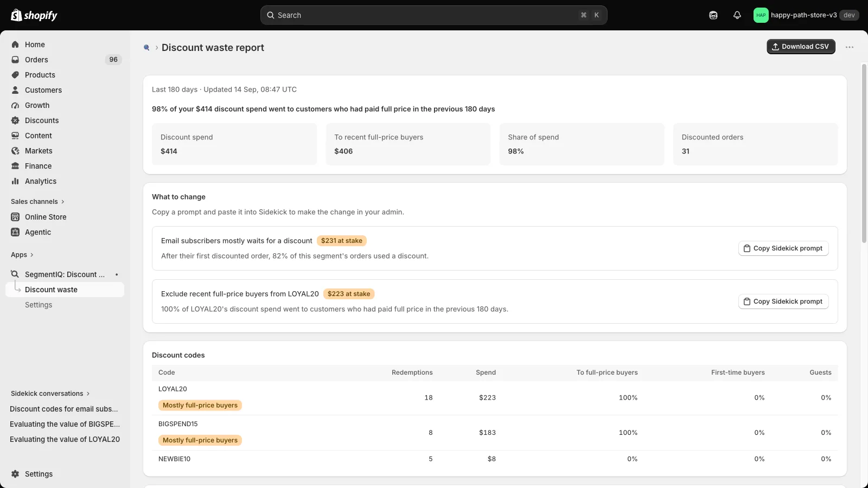Click the Guests column header

pyautogui.click(x=820, y=373)
